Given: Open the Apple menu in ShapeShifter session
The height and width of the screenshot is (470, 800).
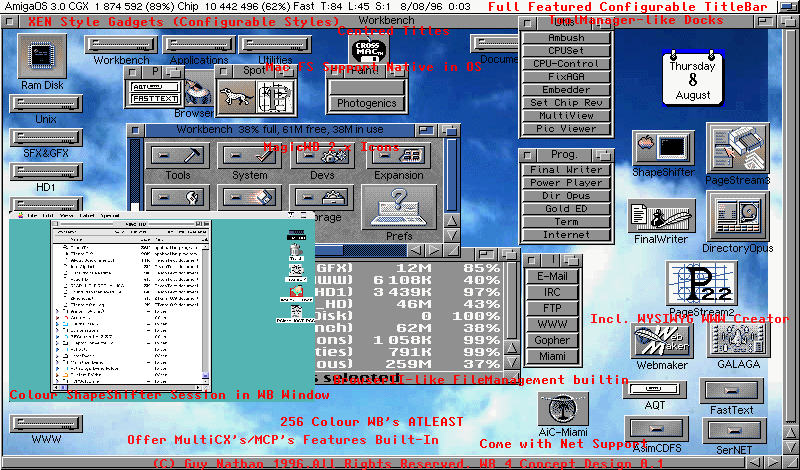Looking at the screenshot, I should [x=20, y=216].
